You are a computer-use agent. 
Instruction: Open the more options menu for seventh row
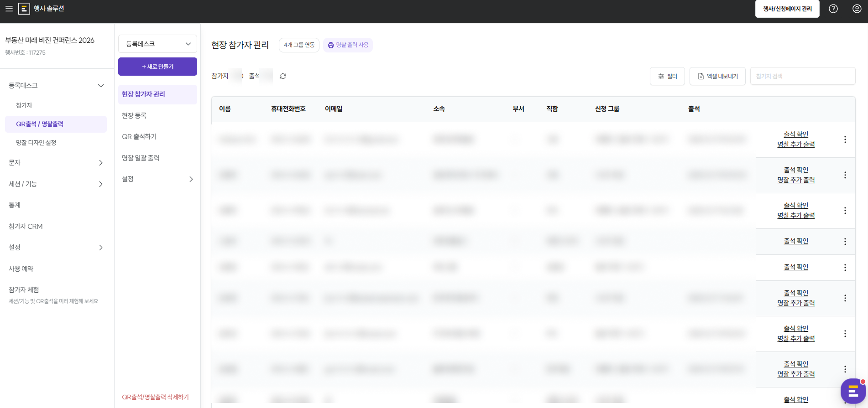point(845,334)
